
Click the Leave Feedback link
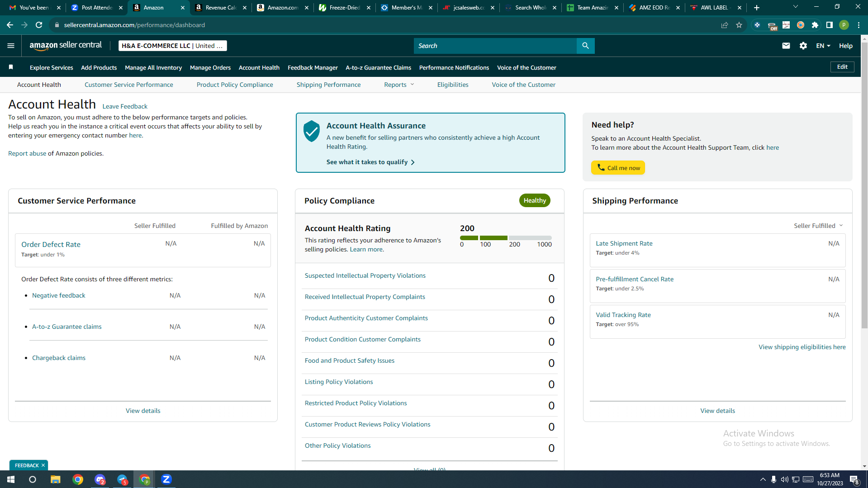[x=125, y=106]
